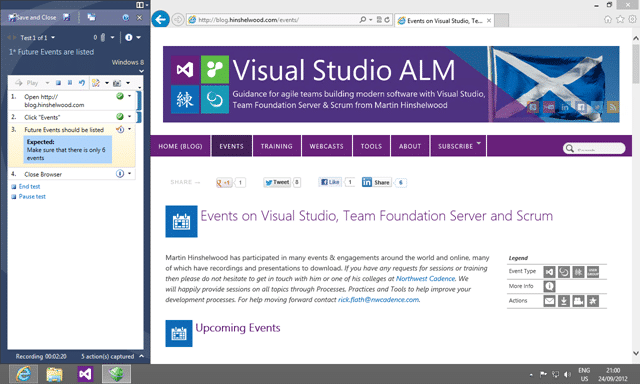Open the TOOLS nav item
This screenshot has width=640, height=384.
[x=371, y=146]
